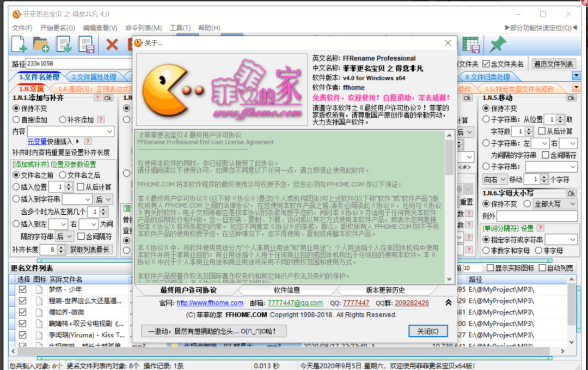
Task: Click the green table icon near the pin
Action: point(471,45)
